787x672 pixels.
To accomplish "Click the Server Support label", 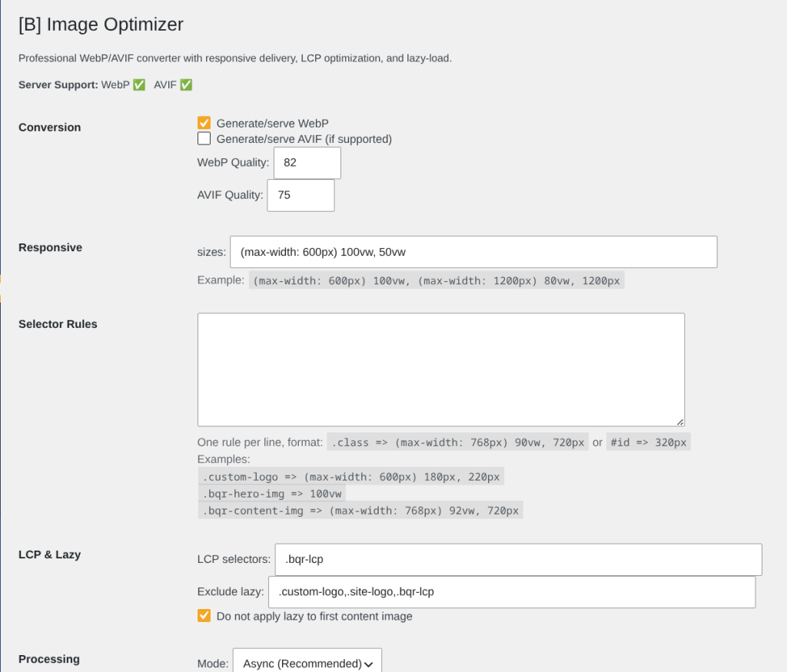I will (58, 84).
